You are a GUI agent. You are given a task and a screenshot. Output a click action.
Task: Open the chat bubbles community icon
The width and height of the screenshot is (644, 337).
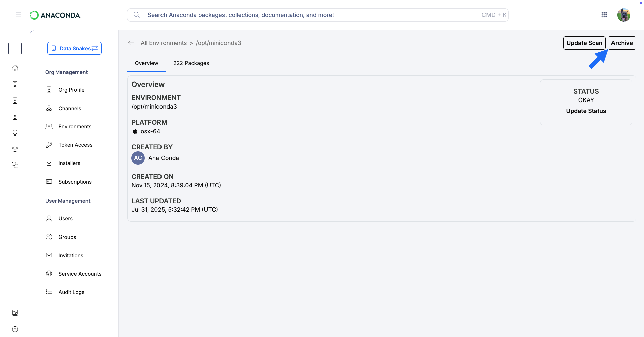click(15, 165)
